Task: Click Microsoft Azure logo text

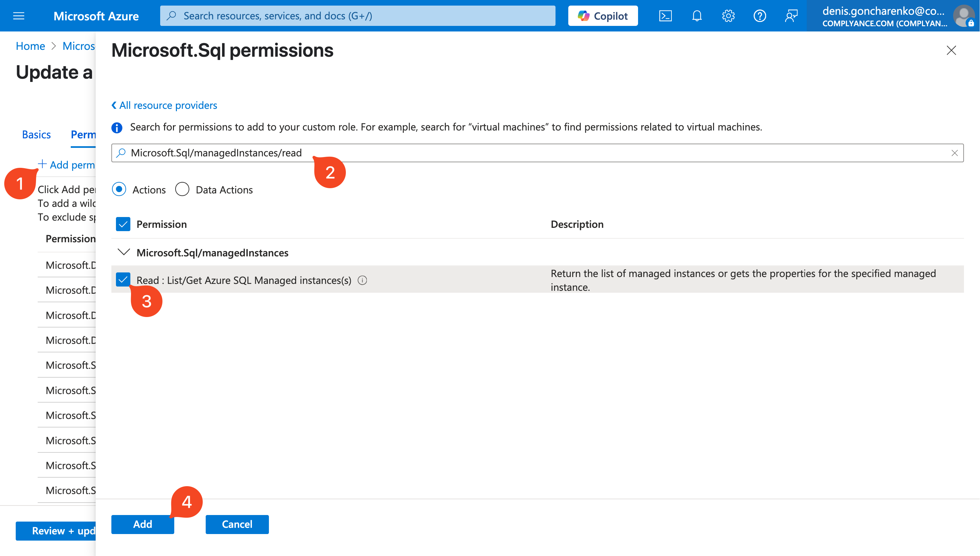Action: (96, 16)
